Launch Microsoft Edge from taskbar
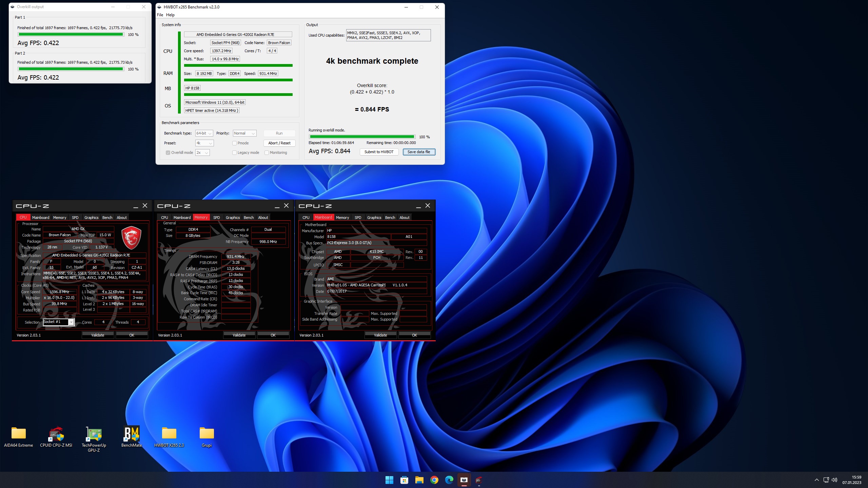 449,480
